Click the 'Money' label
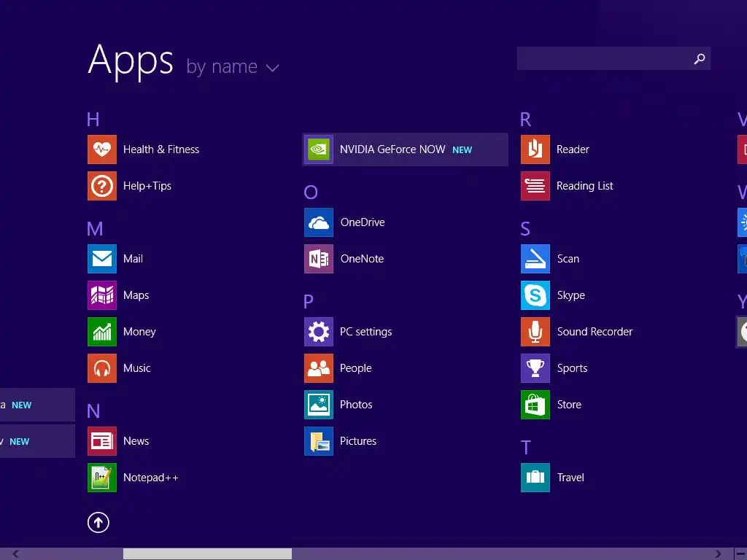 pos(139,332)
